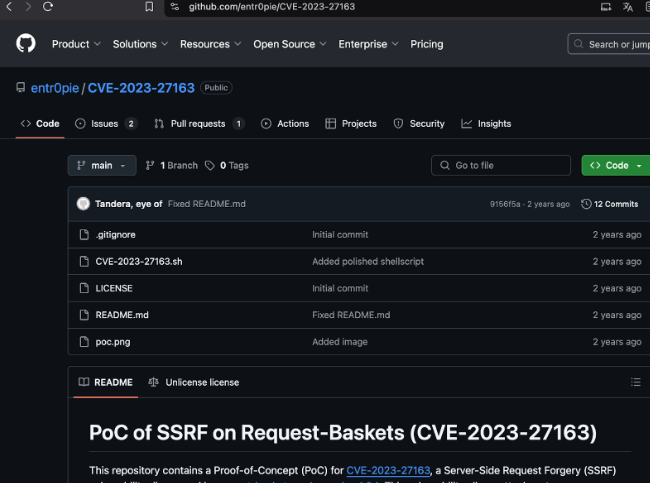Switch to the Unlicense license tab

(194, 382)
